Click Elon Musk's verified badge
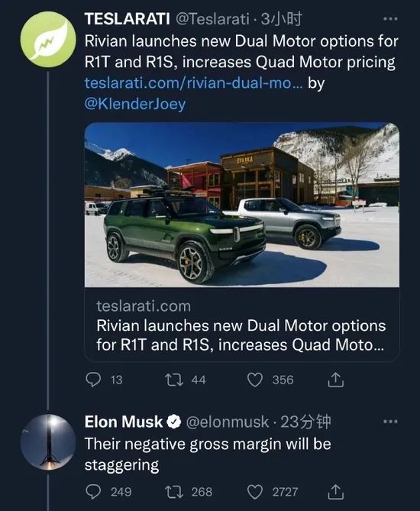 click(174, 422)
